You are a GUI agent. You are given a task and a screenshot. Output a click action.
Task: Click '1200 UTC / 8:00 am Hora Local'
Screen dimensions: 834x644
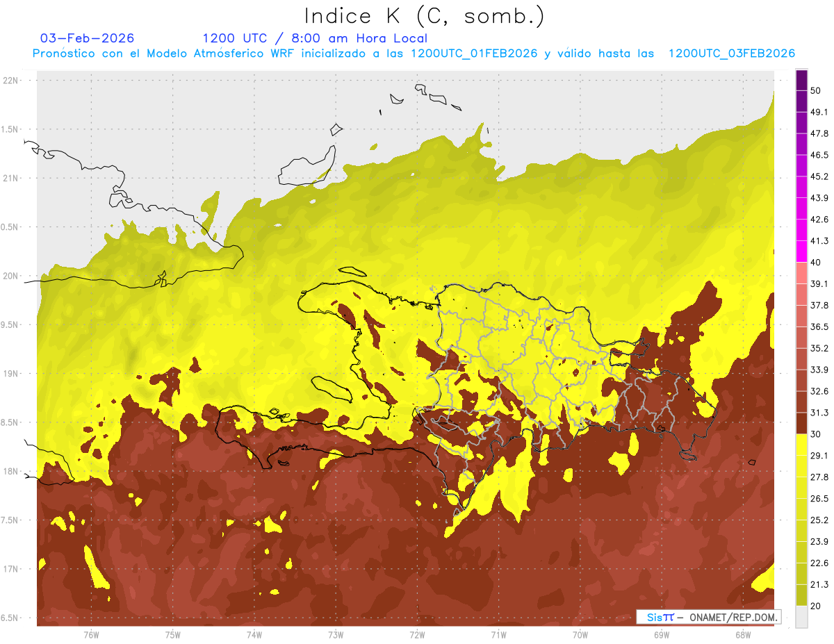click(315, 38)
